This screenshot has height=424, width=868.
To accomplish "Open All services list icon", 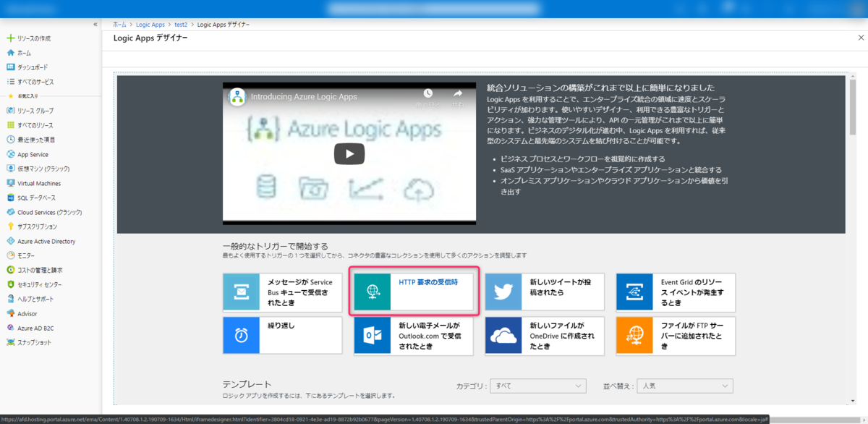I will coord(10,82).
